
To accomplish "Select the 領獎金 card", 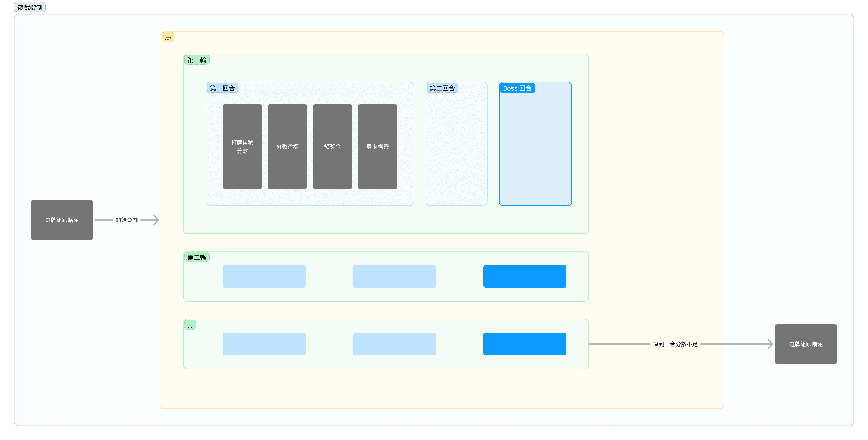I will [x=333, y=147].
